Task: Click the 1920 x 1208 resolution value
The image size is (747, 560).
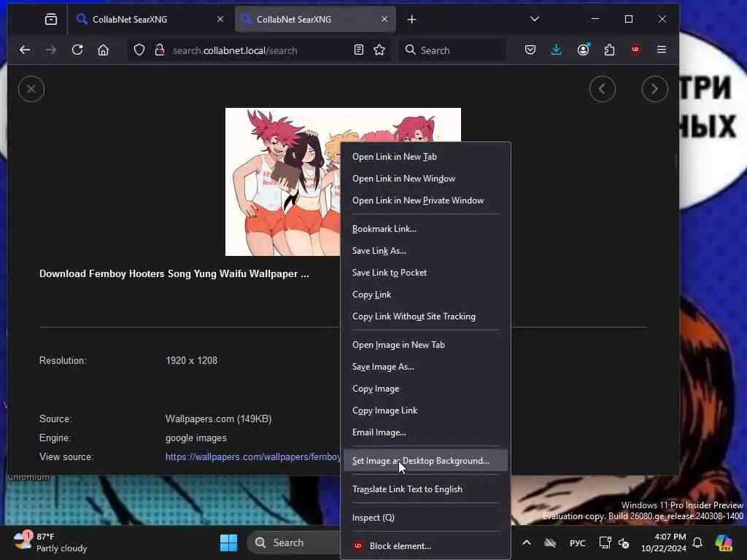Action: click(192, 360)
